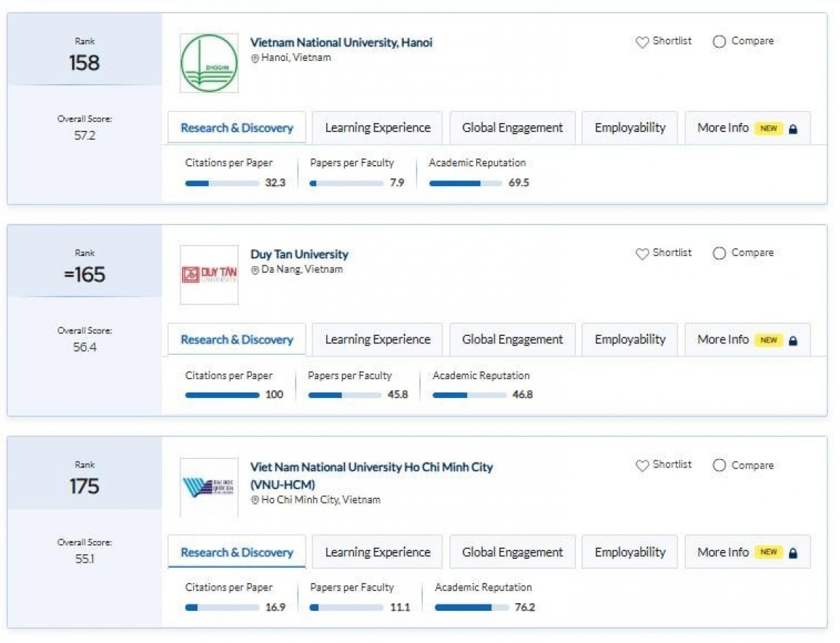Click the lock icon on the first More Info tab
Viewport: 840px width, 643px height.
point(792,128)
